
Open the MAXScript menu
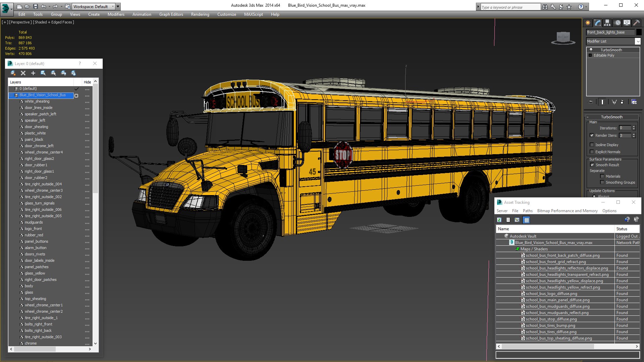pyautogui.click(x=253, y=14)
